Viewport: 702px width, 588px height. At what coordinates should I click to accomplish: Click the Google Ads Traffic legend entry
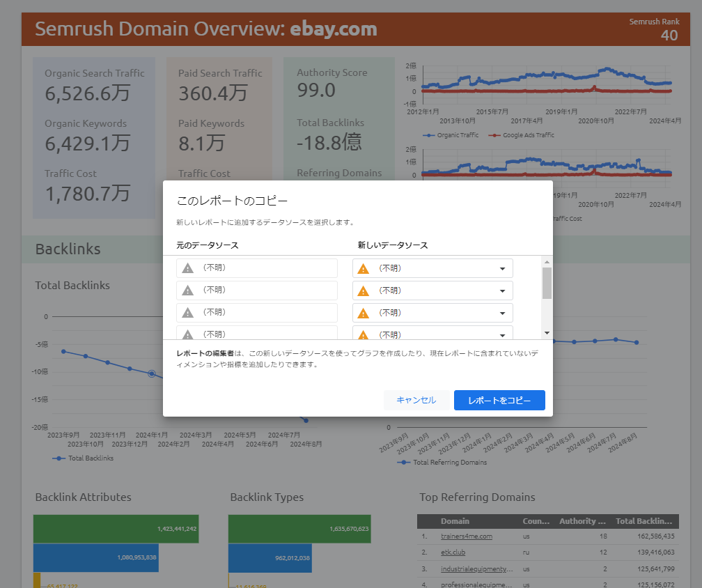521,135
